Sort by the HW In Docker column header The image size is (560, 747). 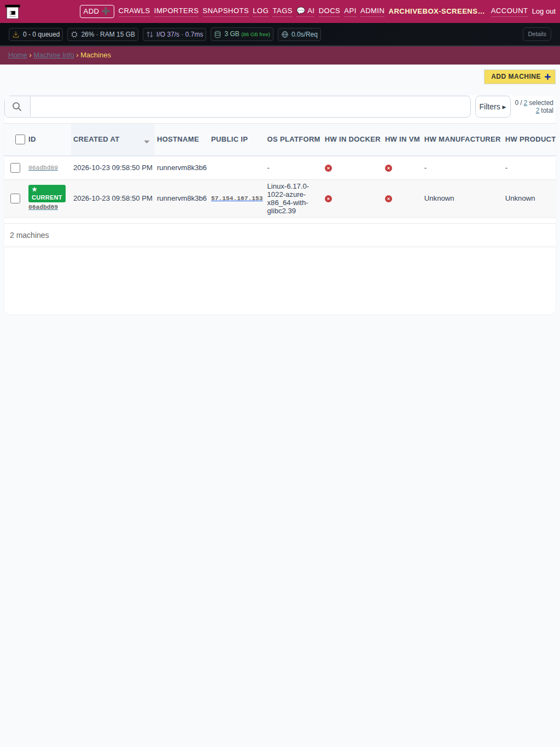pos(353,139)
